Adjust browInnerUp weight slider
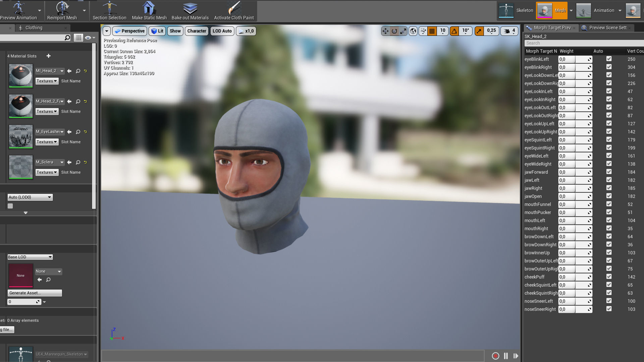The height and width of the screenshot is (362, 644). [x=575, y=253]
